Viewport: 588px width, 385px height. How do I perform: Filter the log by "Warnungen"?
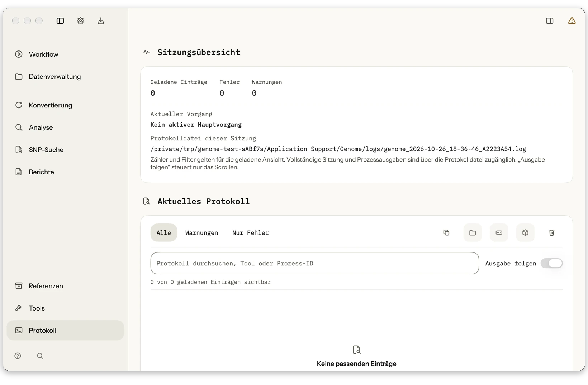[201, 233]
